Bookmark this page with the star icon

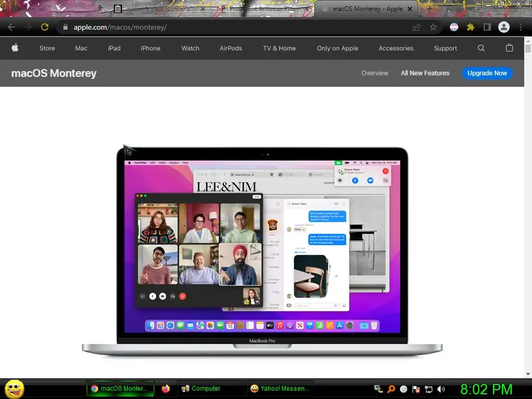(433, 27)
